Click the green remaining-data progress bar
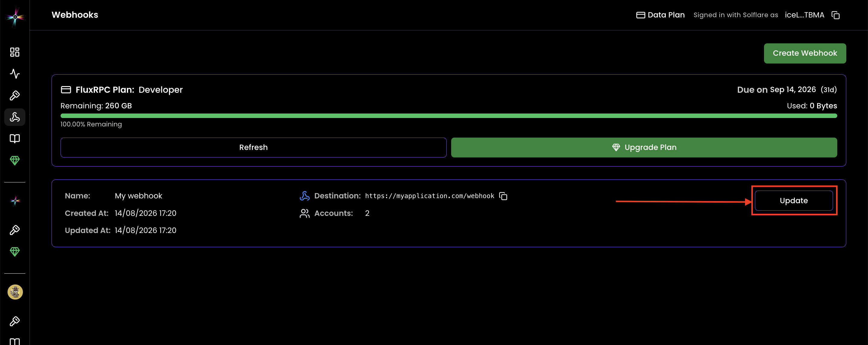 coord(448,116)
